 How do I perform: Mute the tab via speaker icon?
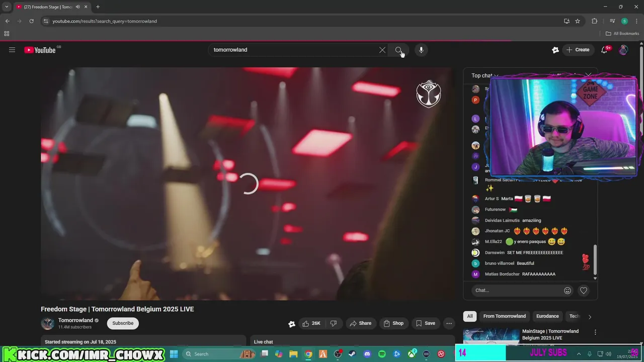77,7
